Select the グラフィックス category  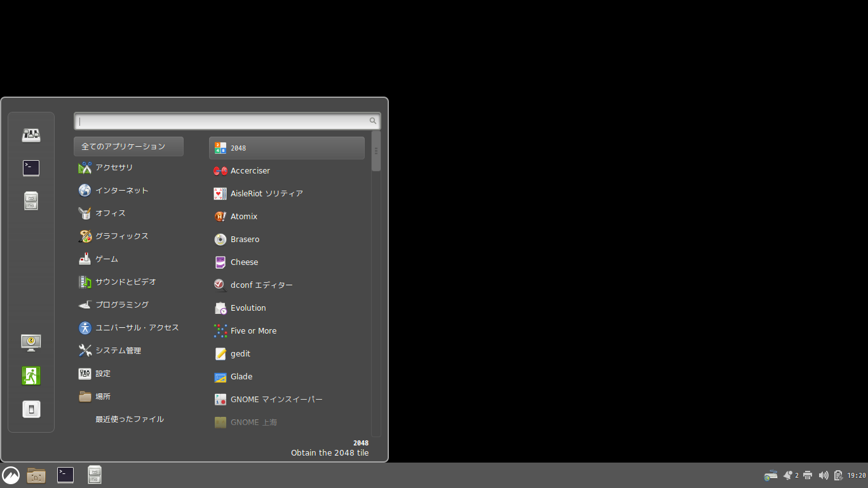(129, 236)
